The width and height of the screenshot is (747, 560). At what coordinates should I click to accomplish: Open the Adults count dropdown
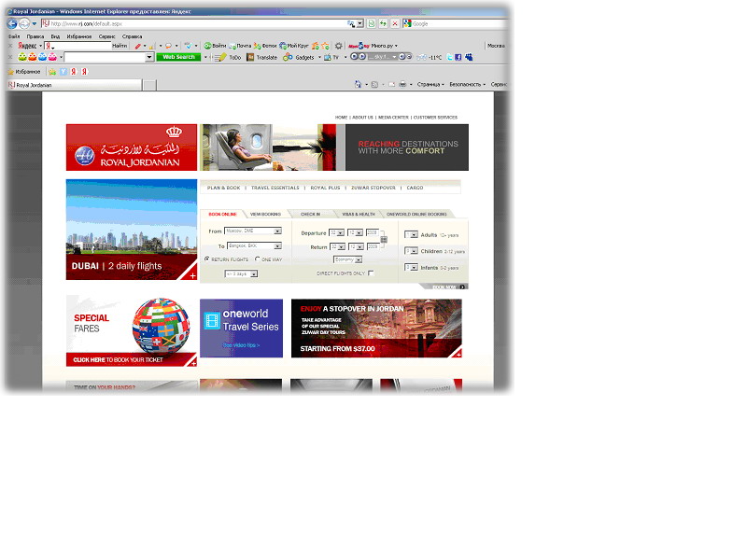point(411,235)
